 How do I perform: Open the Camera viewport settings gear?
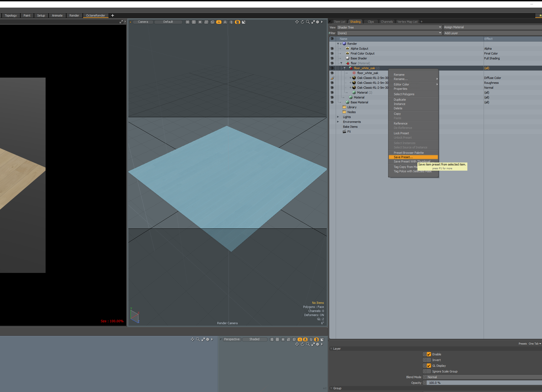318,22
